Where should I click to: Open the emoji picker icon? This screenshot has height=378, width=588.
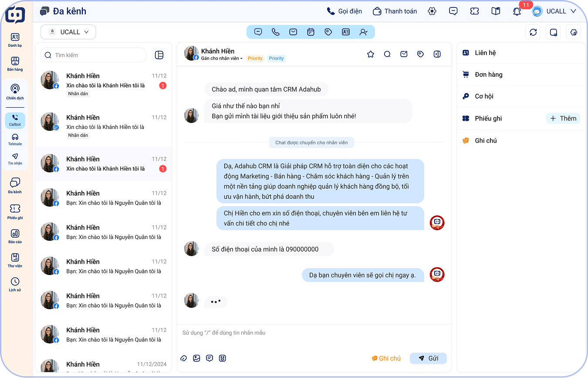[x=223, y=358]
